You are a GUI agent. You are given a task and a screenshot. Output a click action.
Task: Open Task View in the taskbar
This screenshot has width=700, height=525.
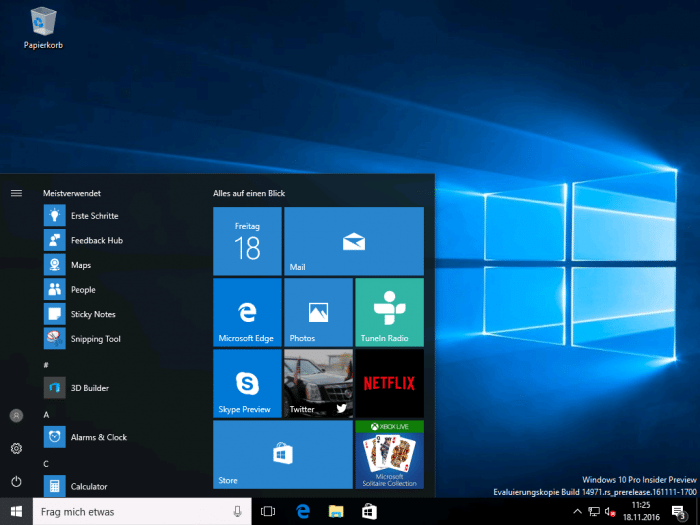point(268,512)
